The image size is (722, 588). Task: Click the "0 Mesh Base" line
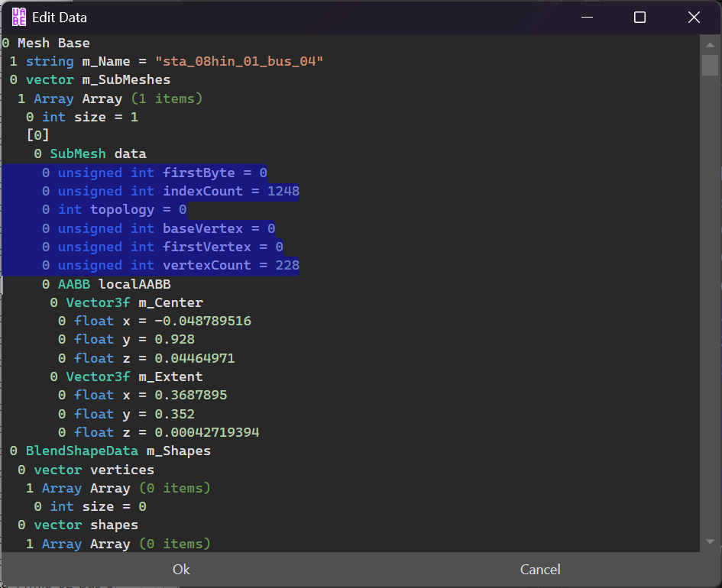pos(46,43)
